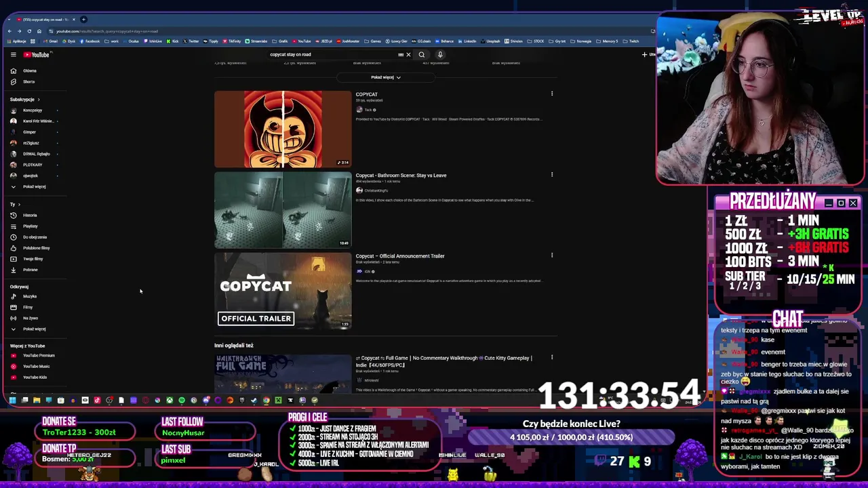Open Spotify from the taskbar
This screenshot has width=868, height=488.
coord(181,401)
